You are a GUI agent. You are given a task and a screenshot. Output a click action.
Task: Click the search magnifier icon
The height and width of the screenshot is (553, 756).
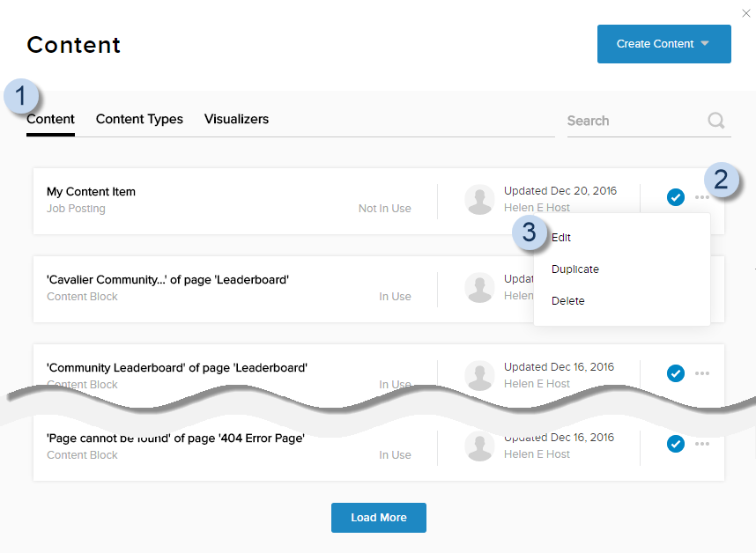(716, 121)
